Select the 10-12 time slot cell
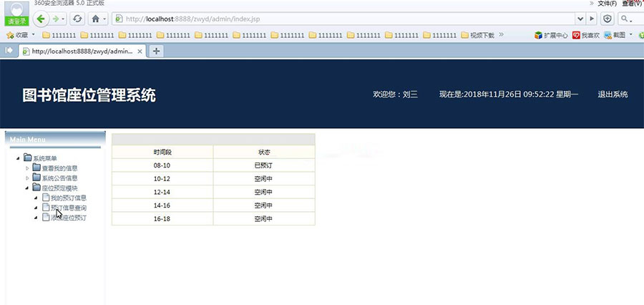This screenshot has width=644, height=305. 162,179
